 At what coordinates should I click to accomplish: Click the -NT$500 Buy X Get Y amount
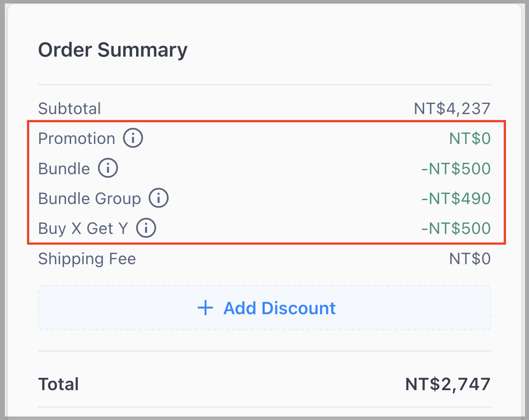[x=456, y=228]
